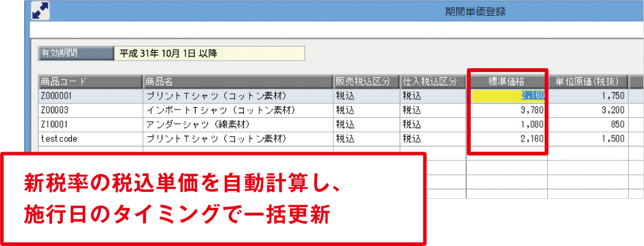
Task: Click 販売税込区分 value 税込 in Z00003 row
Action: coord(367,110)
